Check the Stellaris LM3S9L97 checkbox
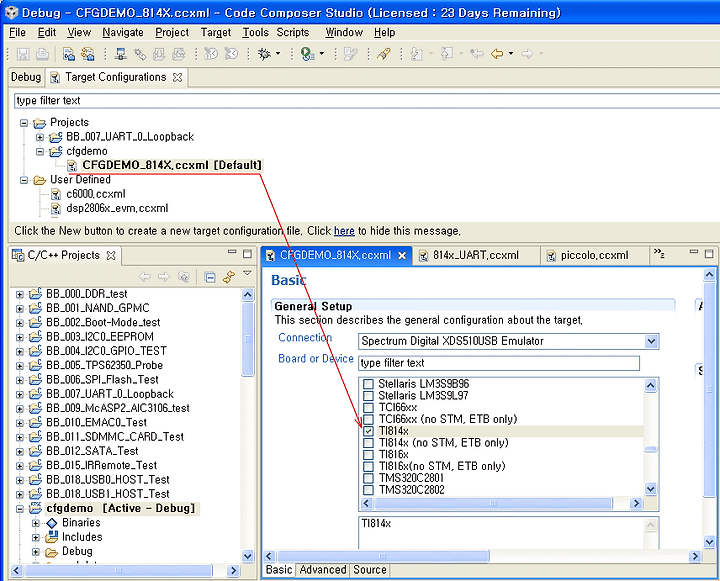The width and height of the screenshot is (720, 581). (x=368, y=395)
